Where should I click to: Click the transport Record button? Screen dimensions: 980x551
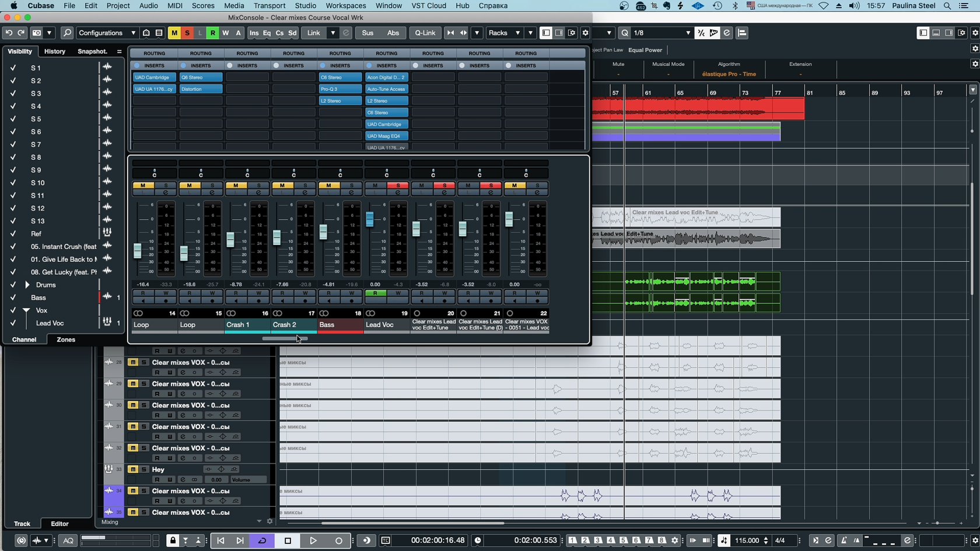339,541
